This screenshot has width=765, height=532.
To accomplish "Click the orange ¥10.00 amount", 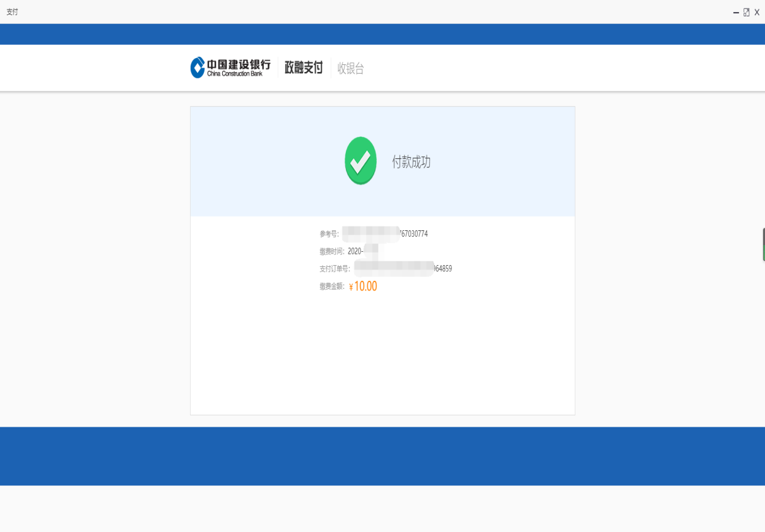I will click(x=363, y=287).
